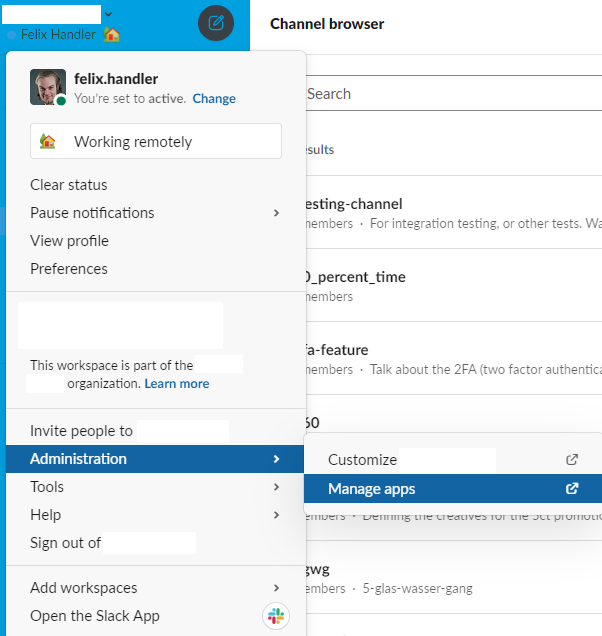Click the channel browser Search field
This screenshot has height=636, width=602.
click(x=452, y=93)
